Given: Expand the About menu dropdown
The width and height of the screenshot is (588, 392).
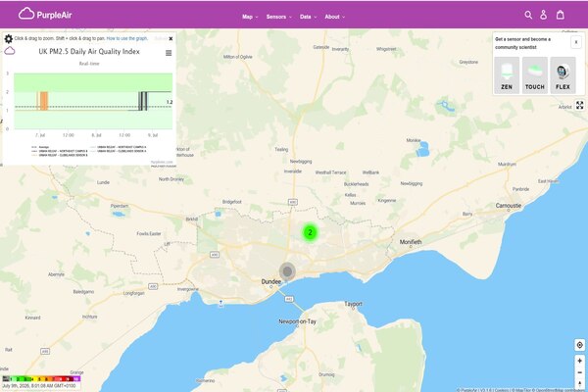Looking at the screenshot, I should click(x=334, y=17).
